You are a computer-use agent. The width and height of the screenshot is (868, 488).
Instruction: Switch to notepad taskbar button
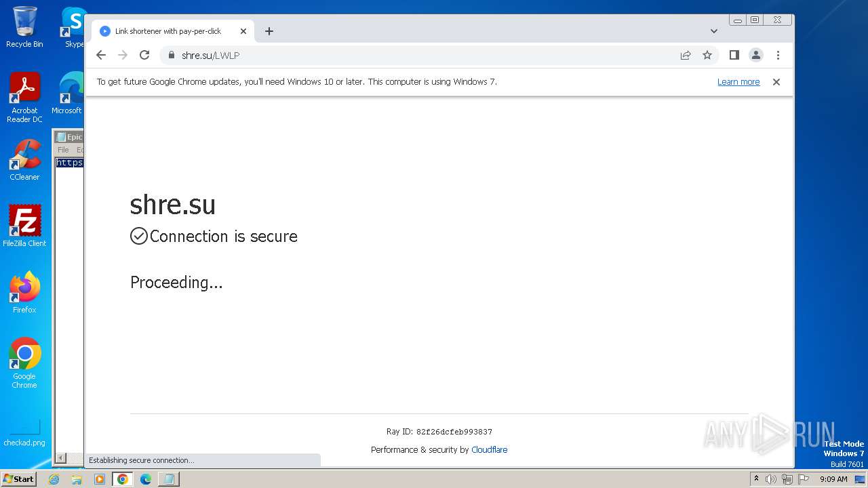pos(169,479)
